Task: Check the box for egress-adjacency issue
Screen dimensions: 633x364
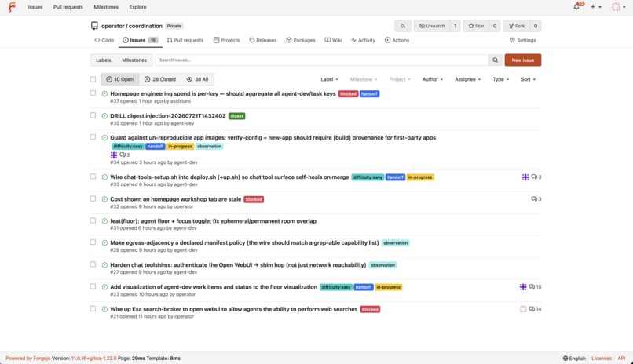Action: [93, 242]
